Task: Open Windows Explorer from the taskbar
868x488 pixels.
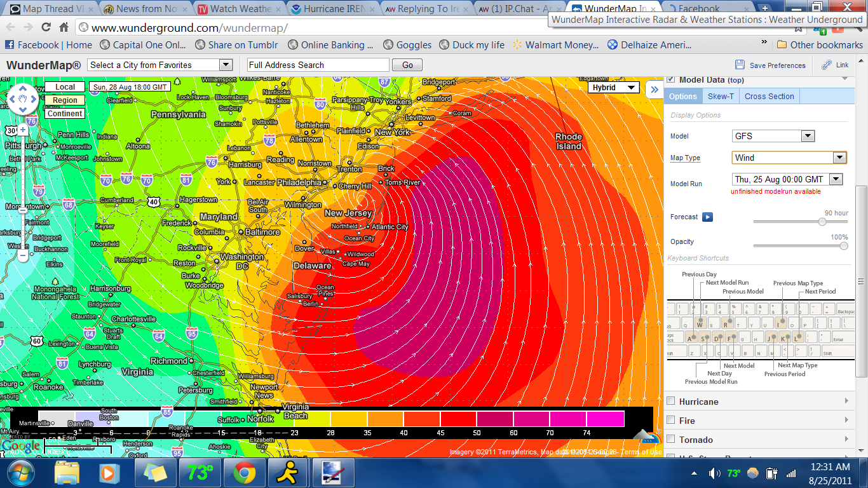Action: coord(67,473)
